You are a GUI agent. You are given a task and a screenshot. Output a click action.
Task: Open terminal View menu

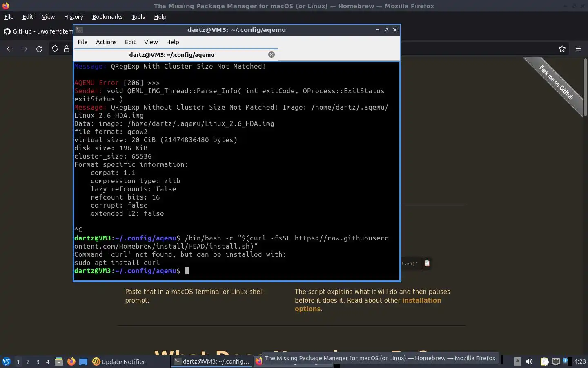coord(151,42)
